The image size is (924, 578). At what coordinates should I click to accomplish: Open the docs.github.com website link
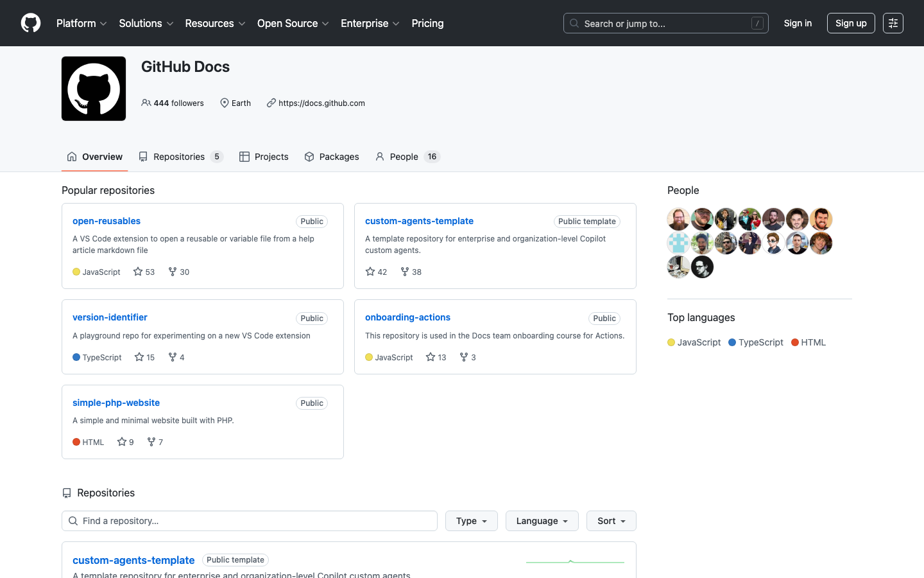(321, 103)
